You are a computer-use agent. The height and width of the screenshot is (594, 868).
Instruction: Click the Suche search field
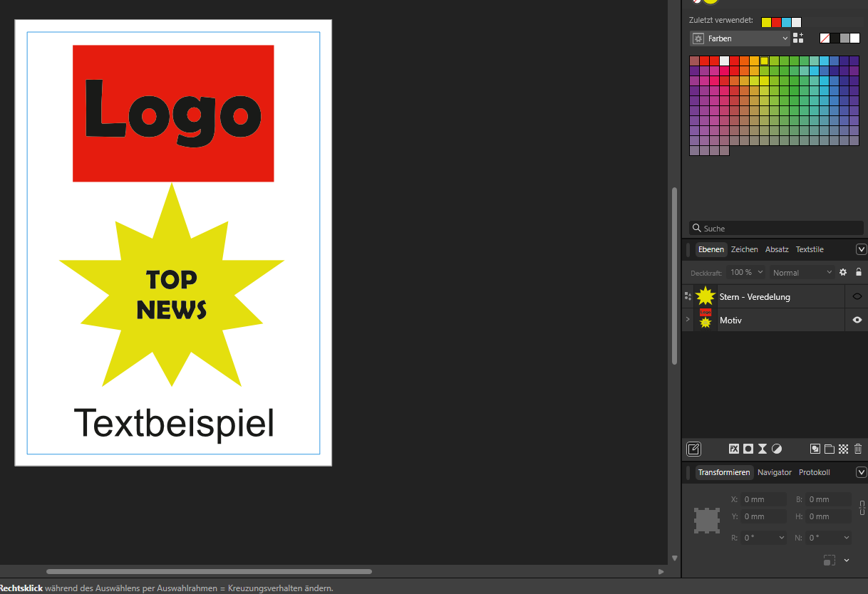coord(776,228)
